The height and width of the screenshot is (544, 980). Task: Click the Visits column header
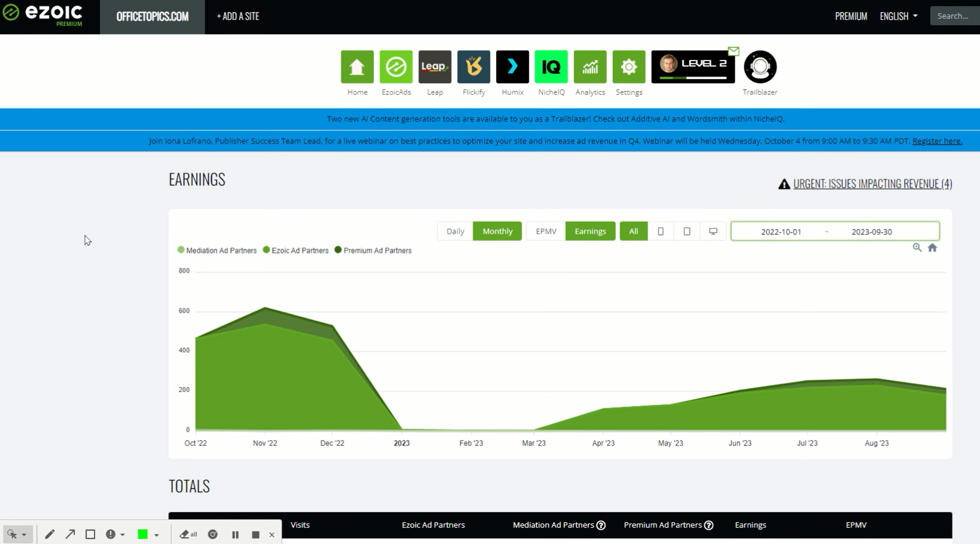click(300, 525)
